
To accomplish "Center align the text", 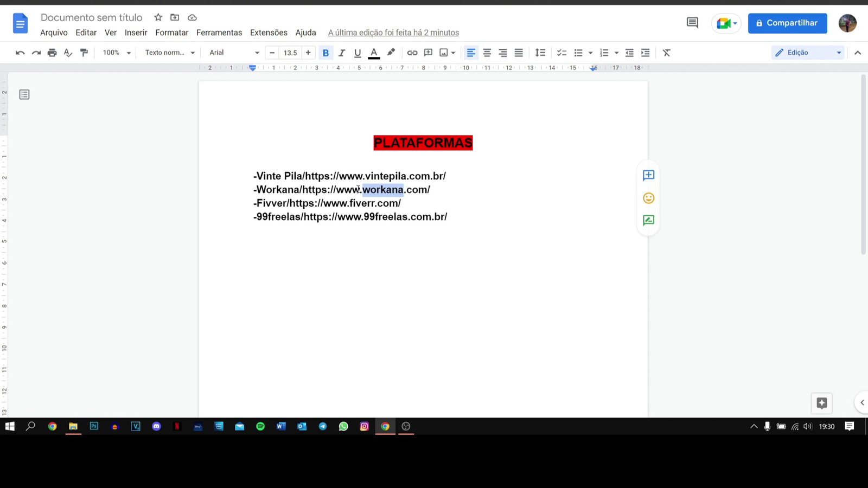I will tap(487, 53).
